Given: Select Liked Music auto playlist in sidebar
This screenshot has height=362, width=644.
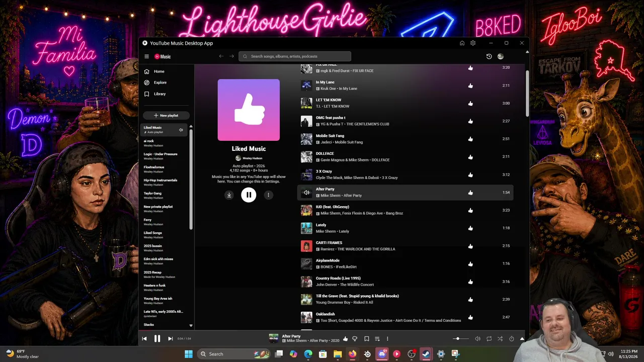Looking at the screenshot, I should pyautogui.click(x=163, y=130).
